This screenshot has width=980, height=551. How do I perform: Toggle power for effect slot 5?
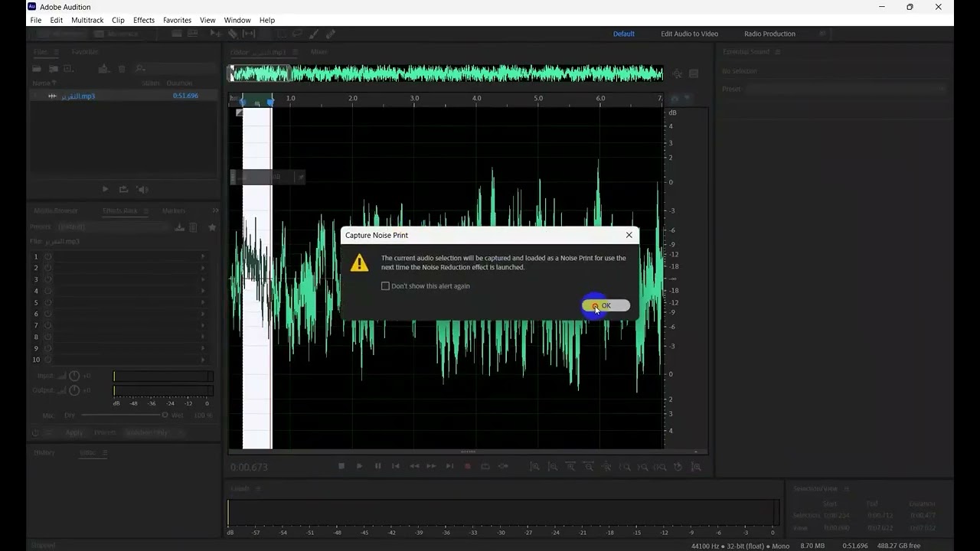pos(47,302)
